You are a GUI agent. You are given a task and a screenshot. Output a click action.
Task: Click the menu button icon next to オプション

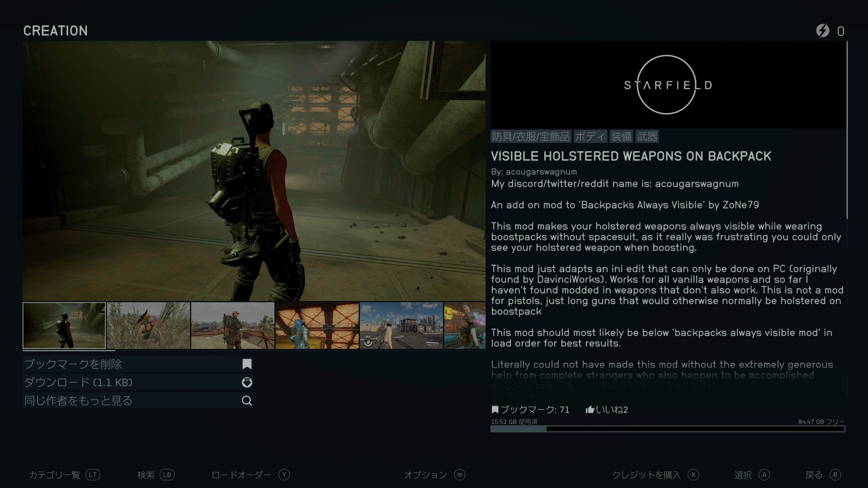click(x=460, y=475)
